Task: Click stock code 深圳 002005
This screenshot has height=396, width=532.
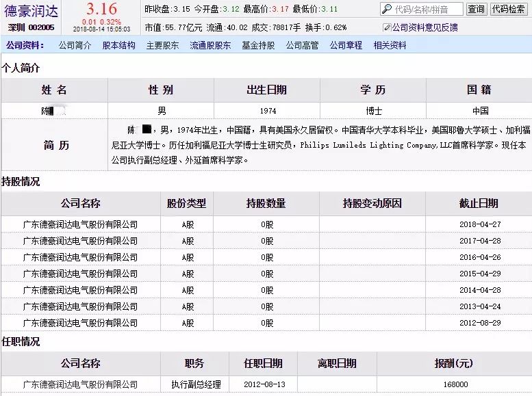Action: [x=31, y=27]
